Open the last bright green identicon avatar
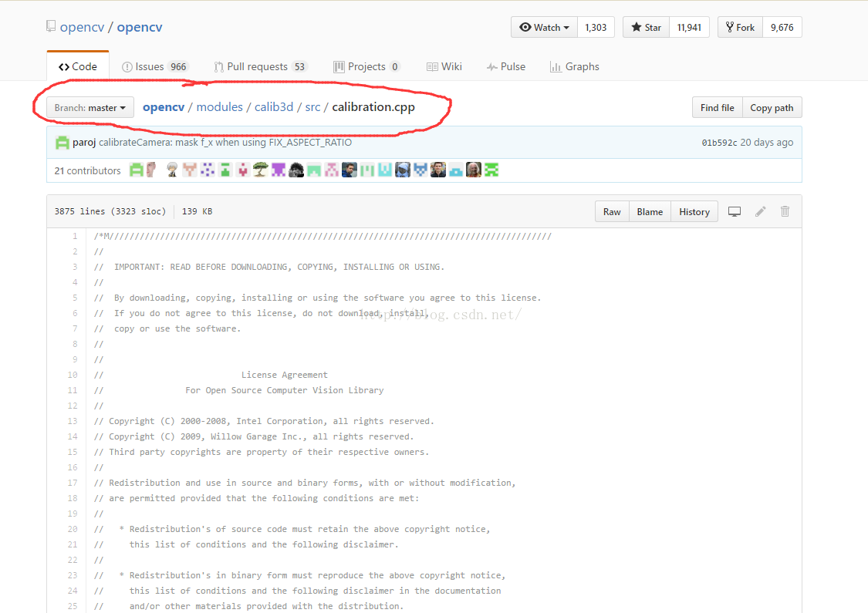The height and width of the screenshot is (613, 868). (491, 170)
